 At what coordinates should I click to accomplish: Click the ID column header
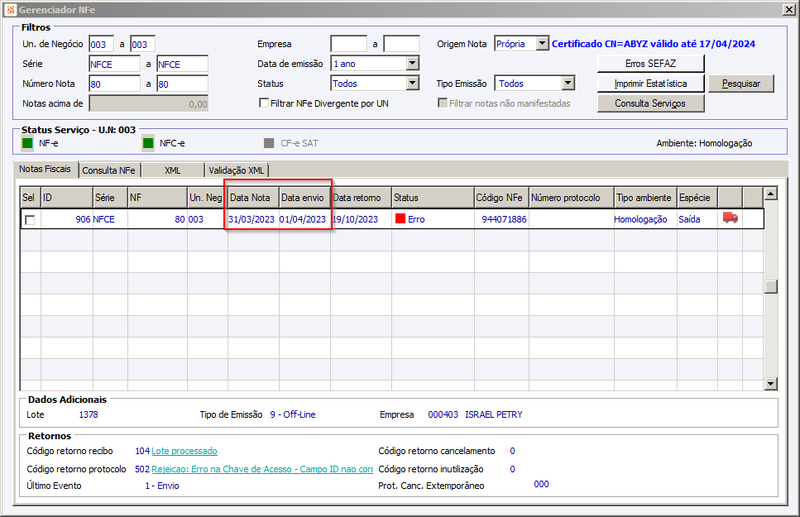coord(66,198)
